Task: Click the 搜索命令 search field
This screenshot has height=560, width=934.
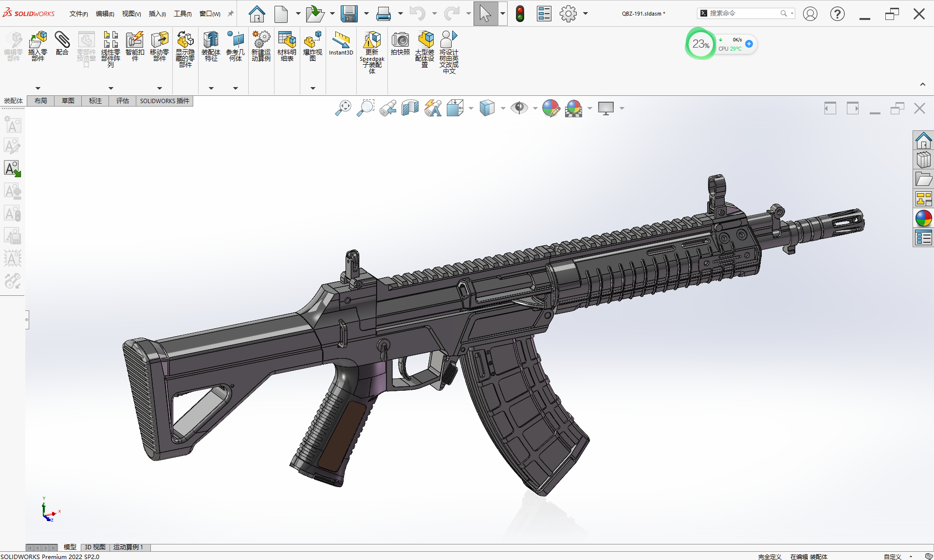Action: click(x=746, y=13)
